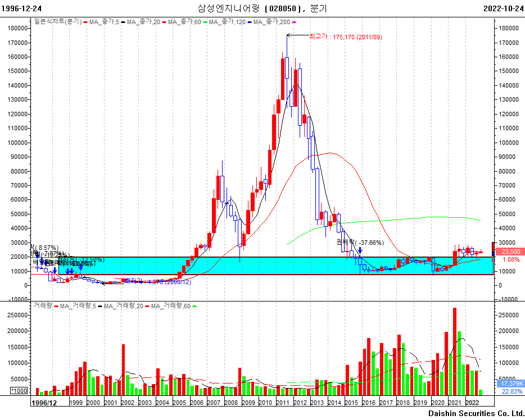Click the 권배락 (-37.66%) event label
The width and height of the screenshot is (525, 420).
360,243
